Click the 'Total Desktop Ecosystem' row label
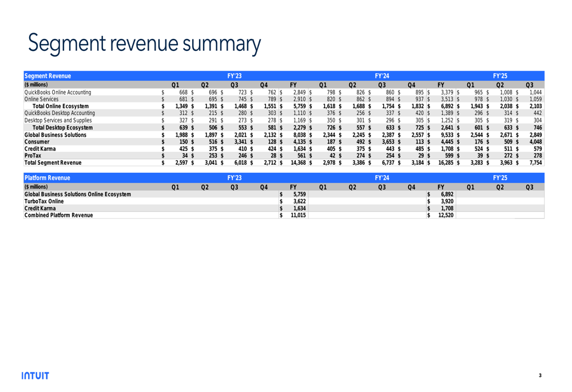This screenshot has height=392, width=572. [62, 128]
